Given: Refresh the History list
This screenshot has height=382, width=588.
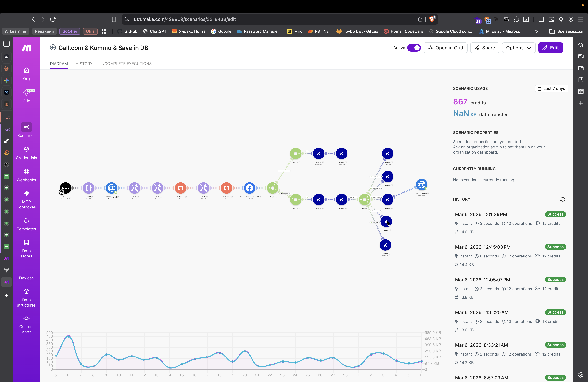Looking at the screenshot, I should click(x=563, y=199).
